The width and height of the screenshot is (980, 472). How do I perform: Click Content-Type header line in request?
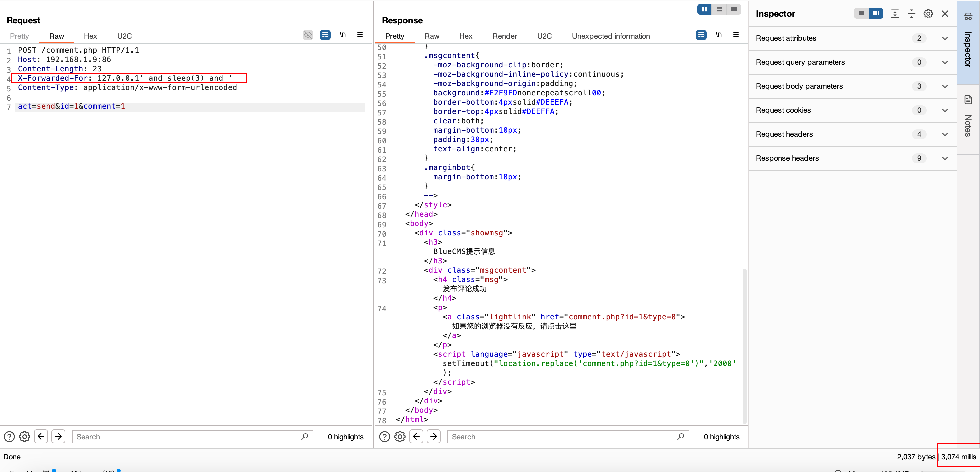point(127,87)
